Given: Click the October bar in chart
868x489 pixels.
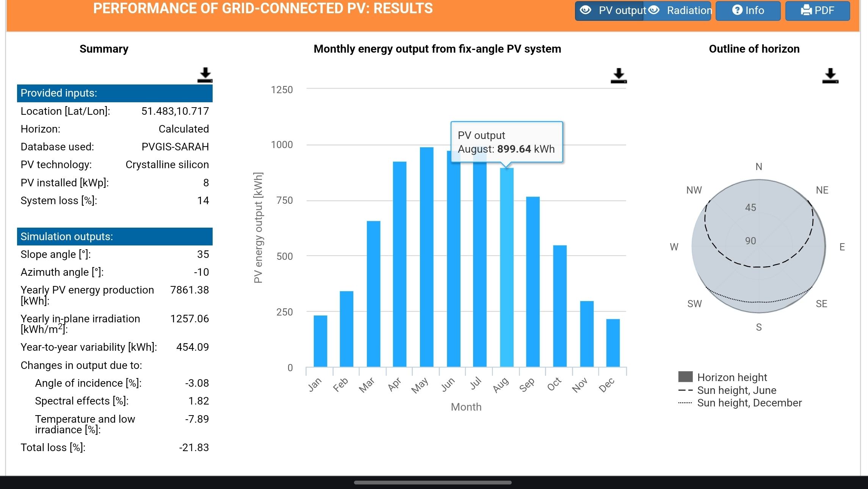Looking at the screenshot, I should 560,306.
